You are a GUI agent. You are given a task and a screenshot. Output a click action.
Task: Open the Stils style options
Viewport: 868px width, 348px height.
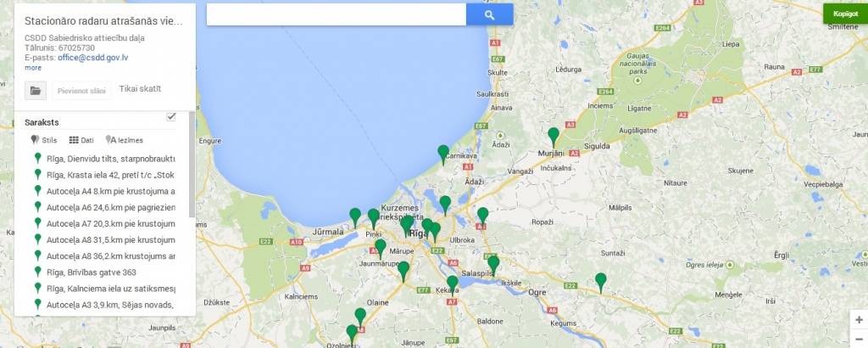(x=44, y=140)
